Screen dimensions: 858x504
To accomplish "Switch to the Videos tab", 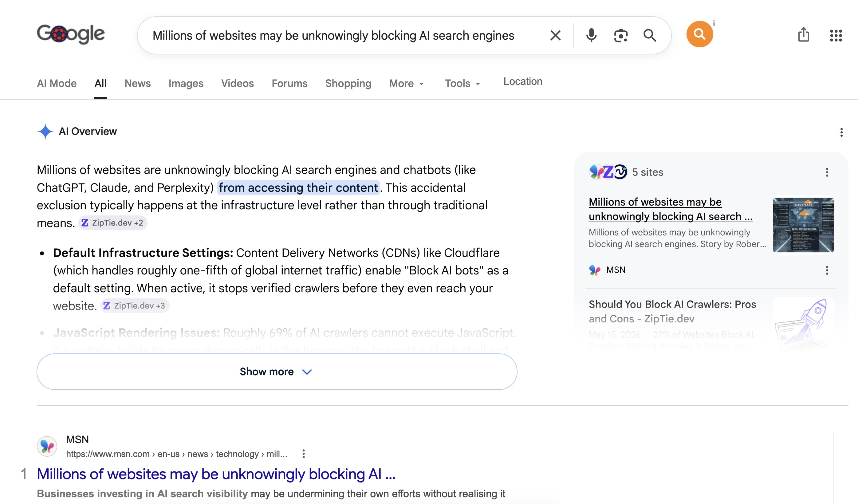I will click(237, 83).
